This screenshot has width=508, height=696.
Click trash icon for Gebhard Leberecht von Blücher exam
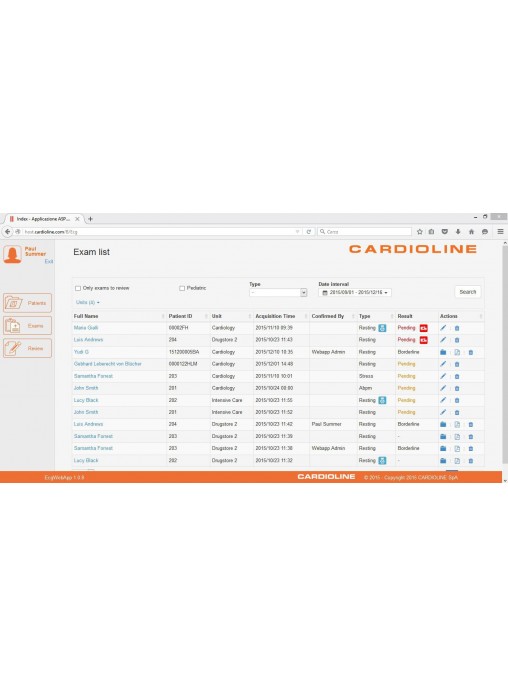click(x=457, y=364)
